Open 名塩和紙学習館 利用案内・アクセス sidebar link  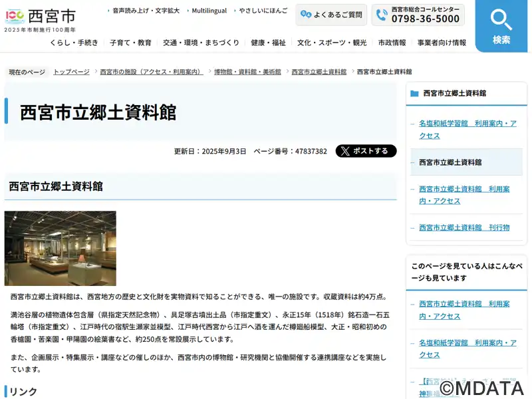click(467, 130)
